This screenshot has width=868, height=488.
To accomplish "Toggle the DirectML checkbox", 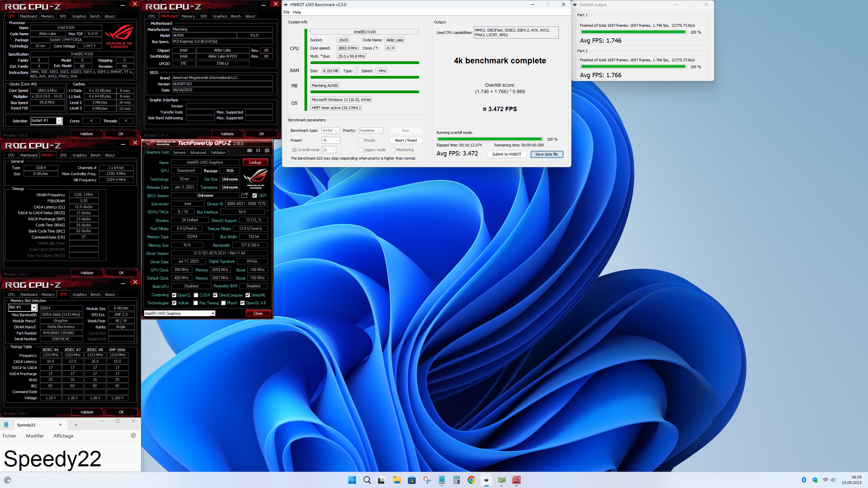I will (x=248, y=295).
